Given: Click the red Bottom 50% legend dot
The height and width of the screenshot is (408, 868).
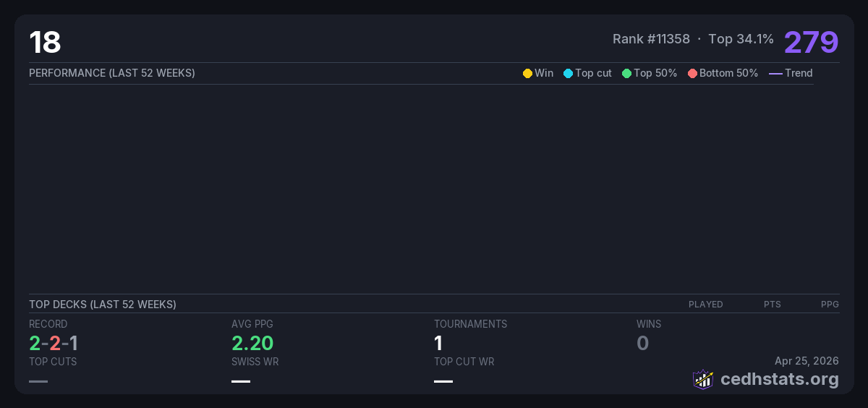Looking at the screenshot, I should 692,73.
